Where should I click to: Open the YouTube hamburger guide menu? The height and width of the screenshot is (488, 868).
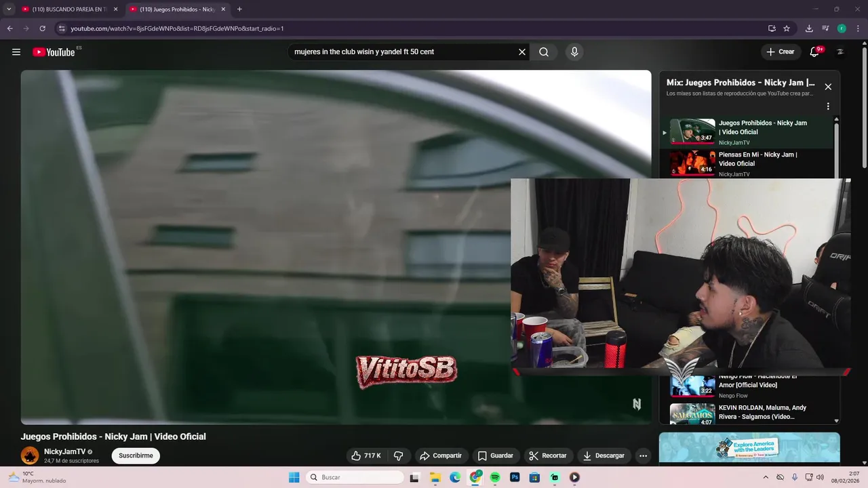click(16, 52)
